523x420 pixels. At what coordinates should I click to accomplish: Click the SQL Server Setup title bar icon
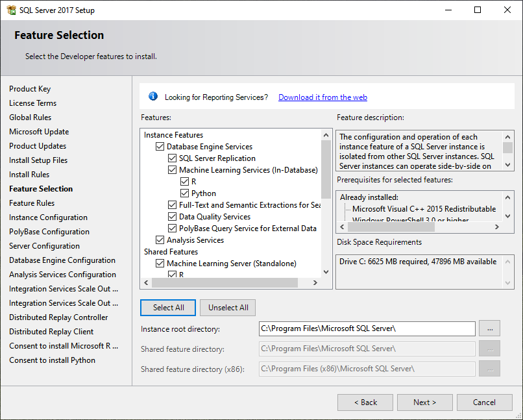click(x=11, y=10)
